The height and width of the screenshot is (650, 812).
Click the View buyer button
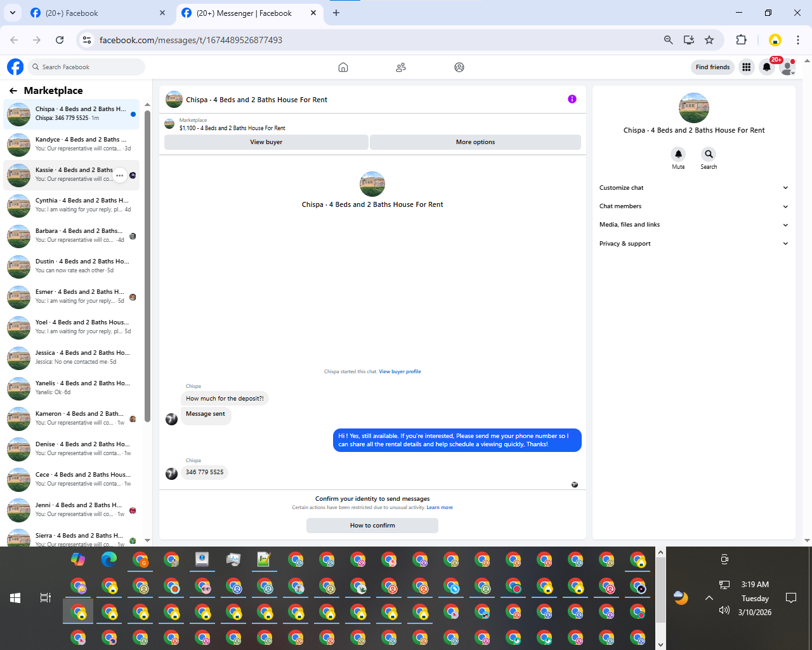point(266,142)
